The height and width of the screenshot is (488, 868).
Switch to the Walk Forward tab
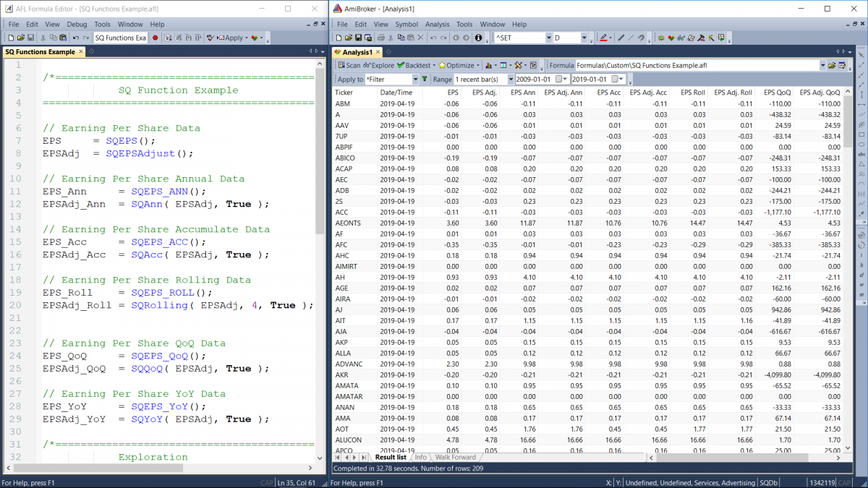(x=455, y=457)
